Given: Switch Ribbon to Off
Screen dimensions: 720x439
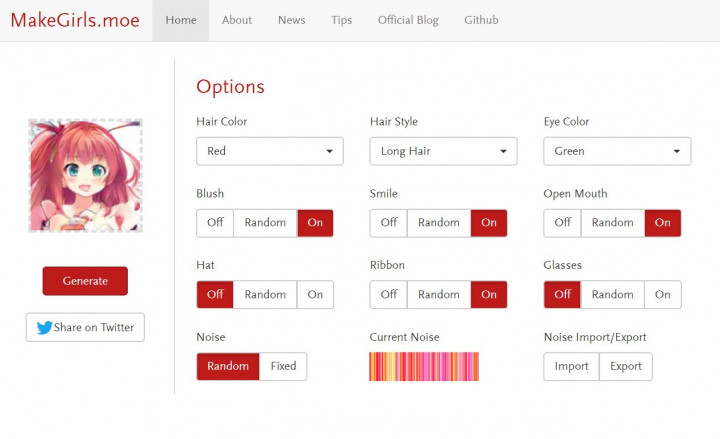Looking at the screenshot, I should tap(388, 295).
